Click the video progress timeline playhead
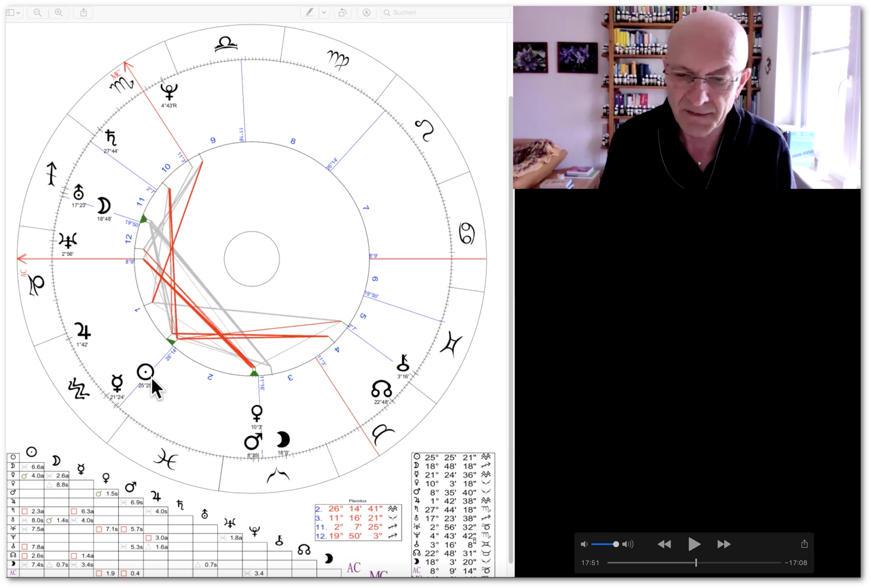The height and width of the screenshot is (588, 871). point(696,562)
